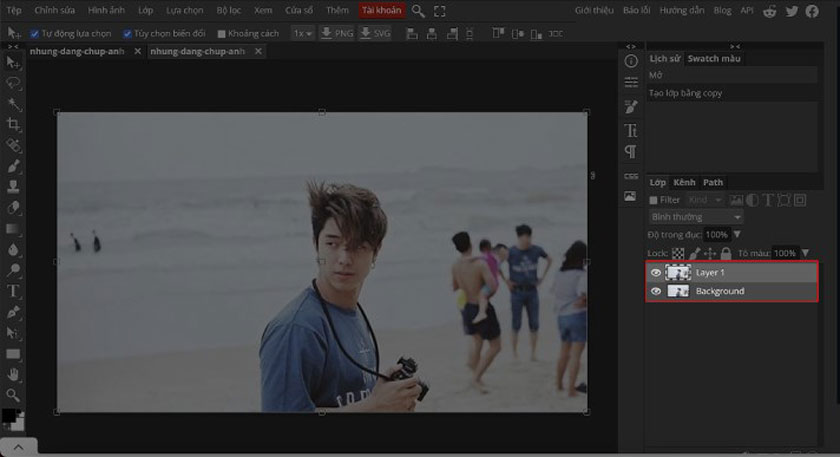Open the Character panel icon
The width and height of the screenshot is (840, 457).
pyautogui.click(x=631, y=130)
